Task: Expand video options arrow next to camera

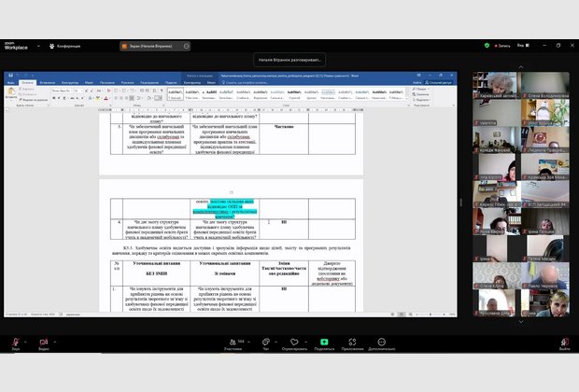Action: (56, 340)
